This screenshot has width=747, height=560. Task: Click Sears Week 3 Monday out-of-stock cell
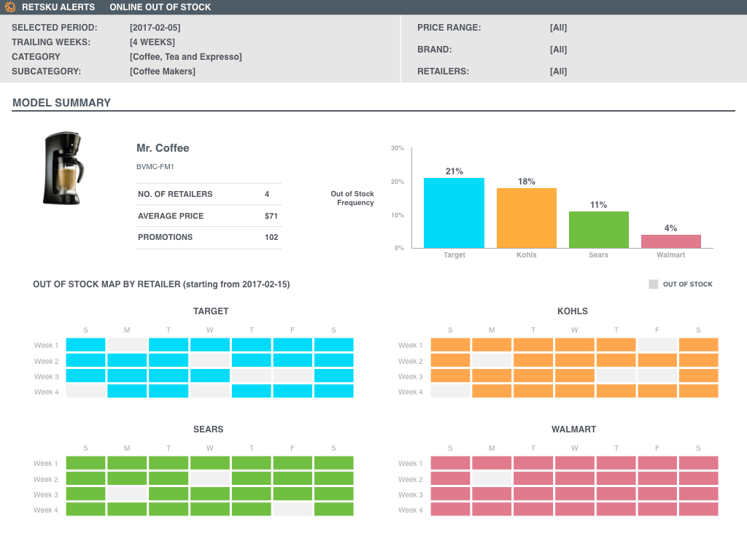pos(127,494)
